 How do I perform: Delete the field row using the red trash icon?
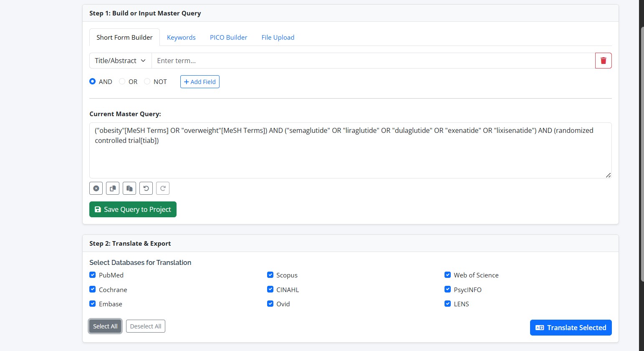point(603,61)
